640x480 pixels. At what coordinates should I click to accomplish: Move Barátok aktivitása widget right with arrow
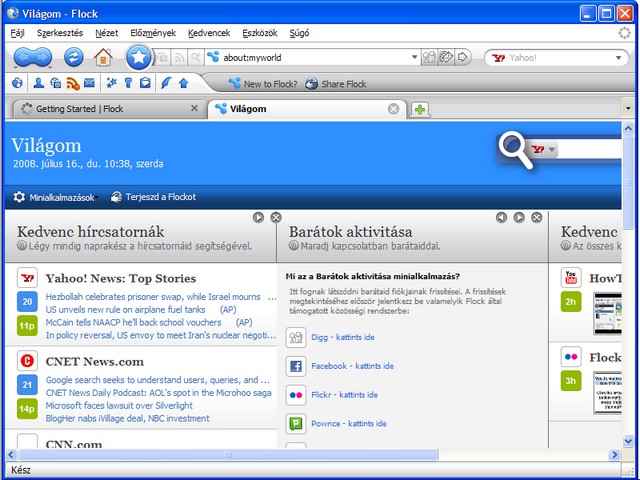(x=519, y=218)
